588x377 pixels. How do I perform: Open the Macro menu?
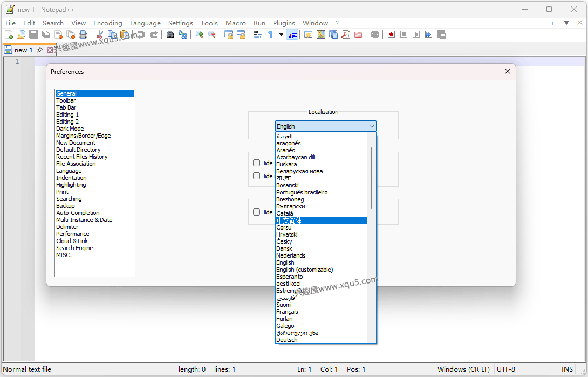point(236,23)
